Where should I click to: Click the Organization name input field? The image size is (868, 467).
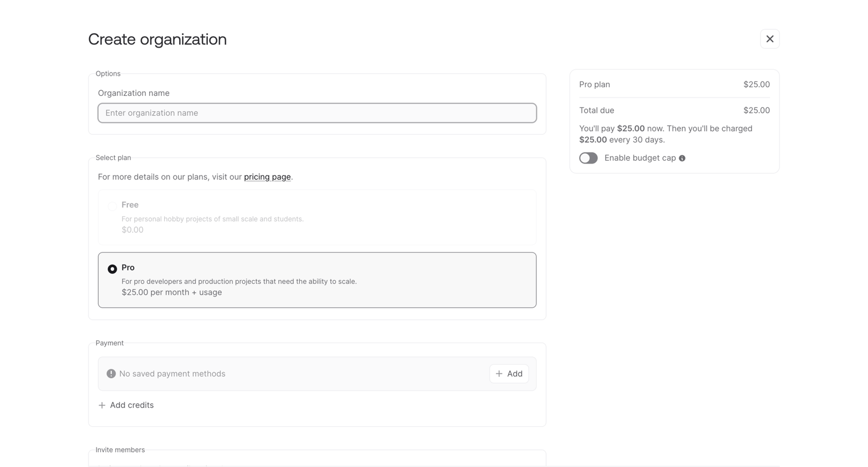(317, 113)
